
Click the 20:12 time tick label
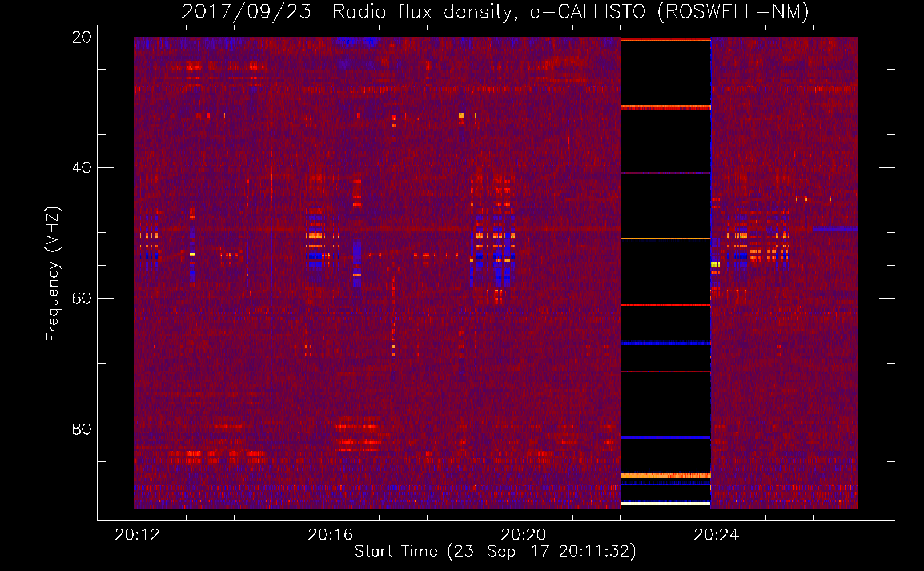(138, 535)
